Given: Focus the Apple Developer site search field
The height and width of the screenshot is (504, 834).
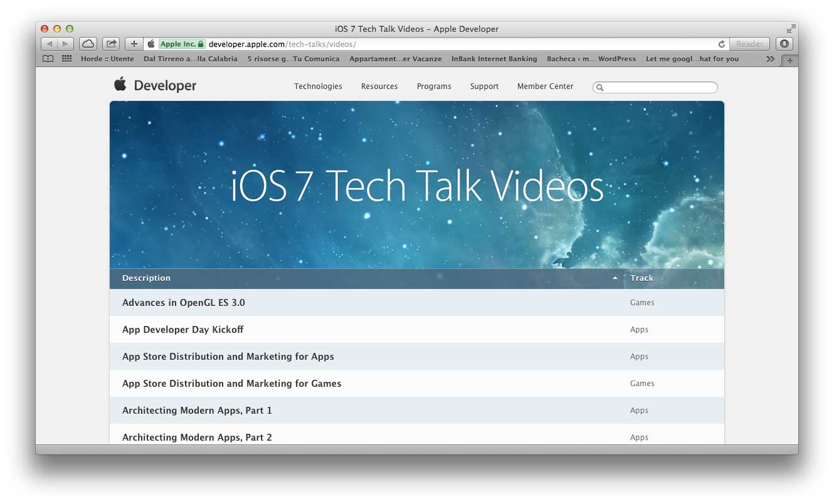Looking at the screenshot, I should pyautogui.click(x=655, y=88).
